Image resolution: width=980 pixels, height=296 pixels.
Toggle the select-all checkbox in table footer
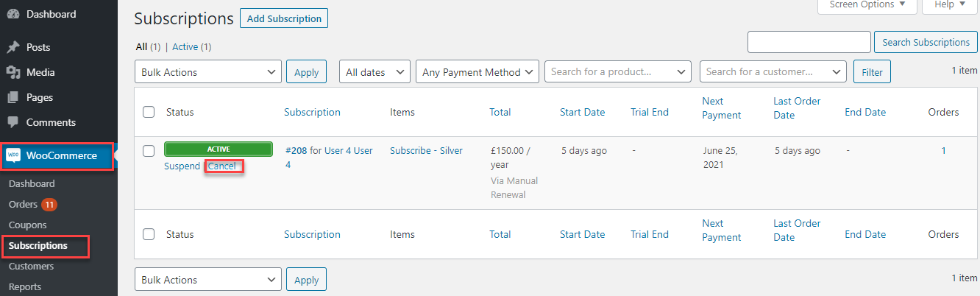click(149, 234)
